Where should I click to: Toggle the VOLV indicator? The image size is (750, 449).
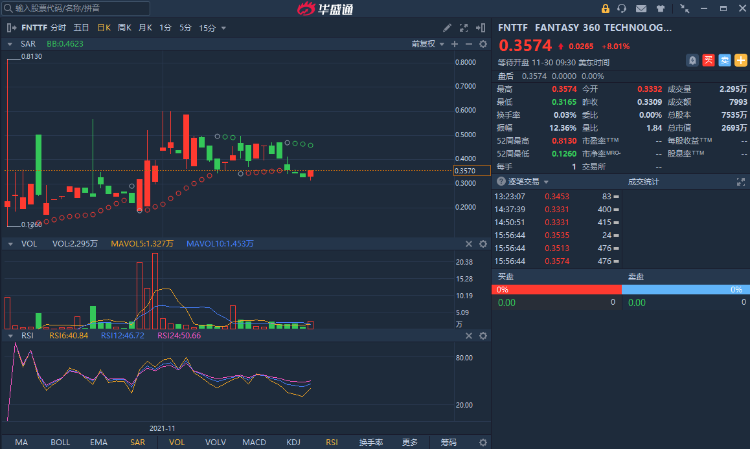click(215, 442)
